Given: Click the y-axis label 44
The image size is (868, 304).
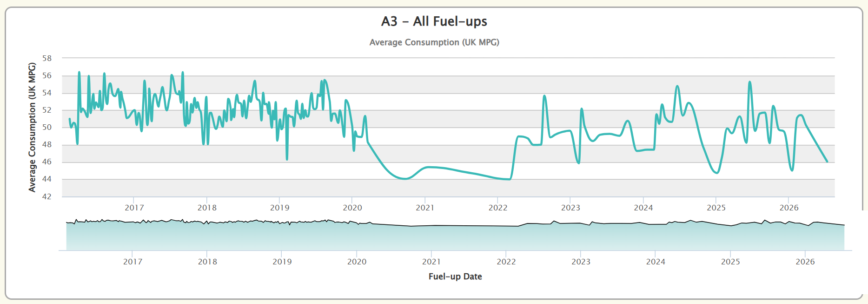Looking at the screenshot, I should [x=47, y=179].
